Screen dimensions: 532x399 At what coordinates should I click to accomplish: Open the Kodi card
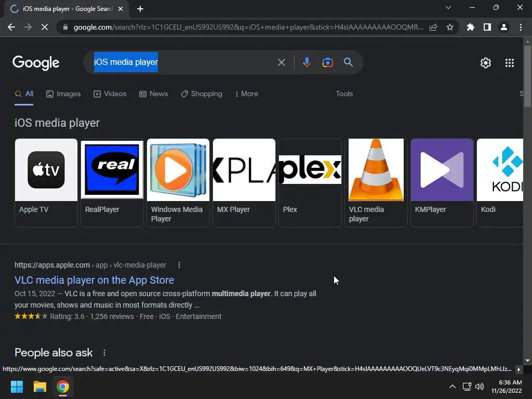click(500, 182)
